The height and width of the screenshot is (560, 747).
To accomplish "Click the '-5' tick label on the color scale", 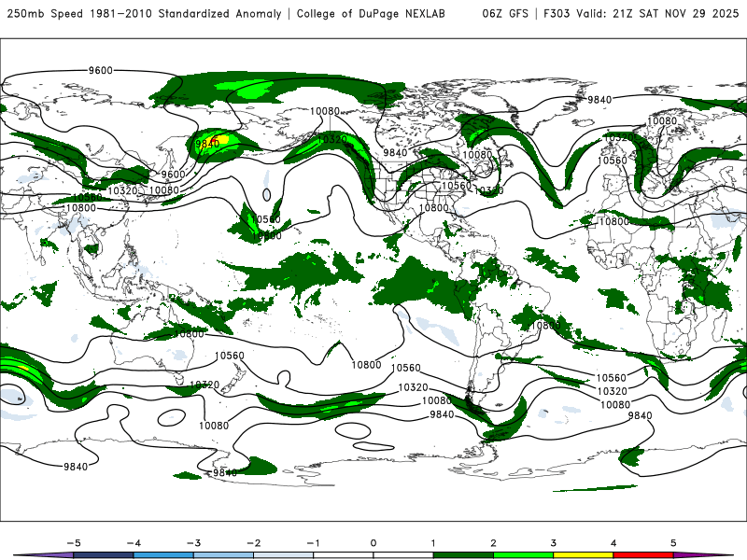I will click(74, 543).
